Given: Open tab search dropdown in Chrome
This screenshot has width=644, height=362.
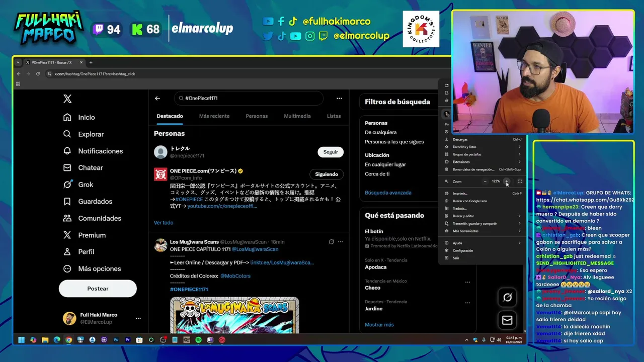Looking at the screenshot, I should (19, 62).
